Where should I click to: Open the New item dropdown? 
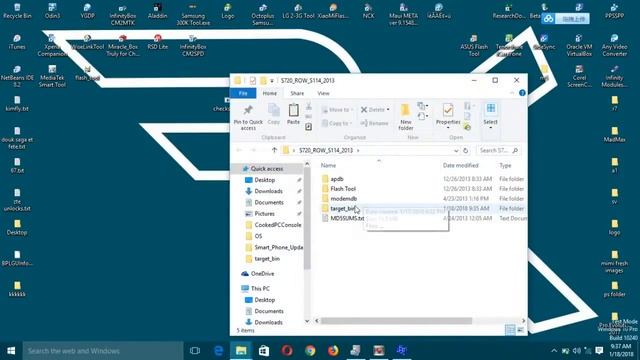point(423,106)
